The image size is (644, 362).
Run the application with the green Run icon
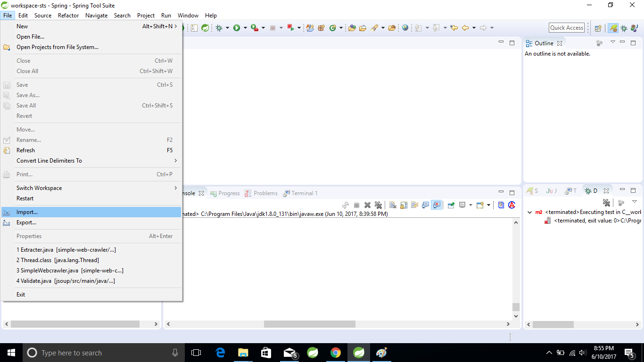[x=237, y=28]
